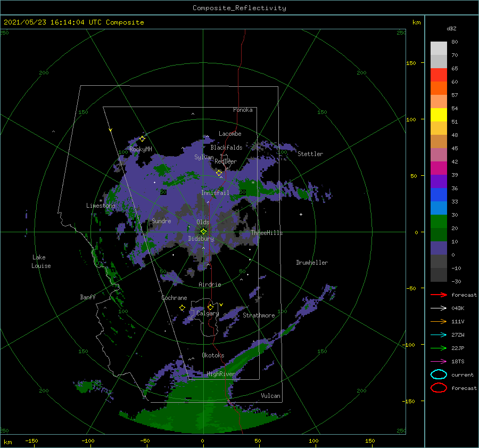The image size is (479, 448).
Task: Click the Sylvan label
Action: [204, 157]
